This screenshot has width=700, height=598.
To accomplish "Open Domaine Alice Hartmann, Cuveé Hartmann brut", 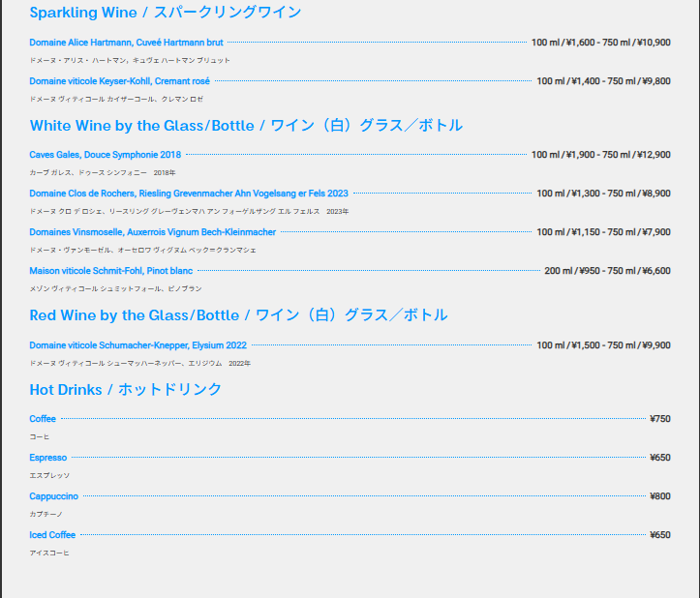I will click(x=126, y=43).
